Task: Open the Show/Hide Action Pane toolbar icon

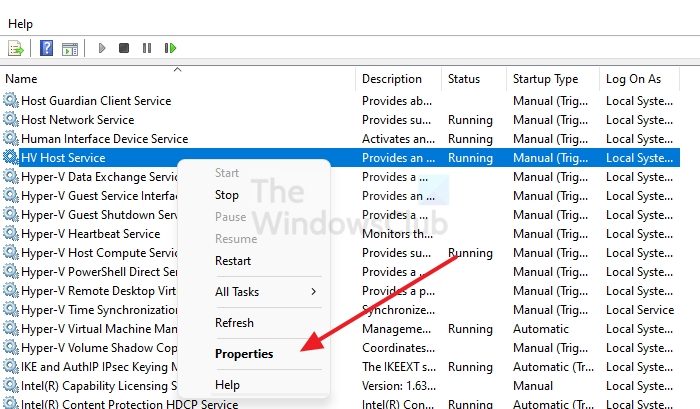Action: point(70,48)
